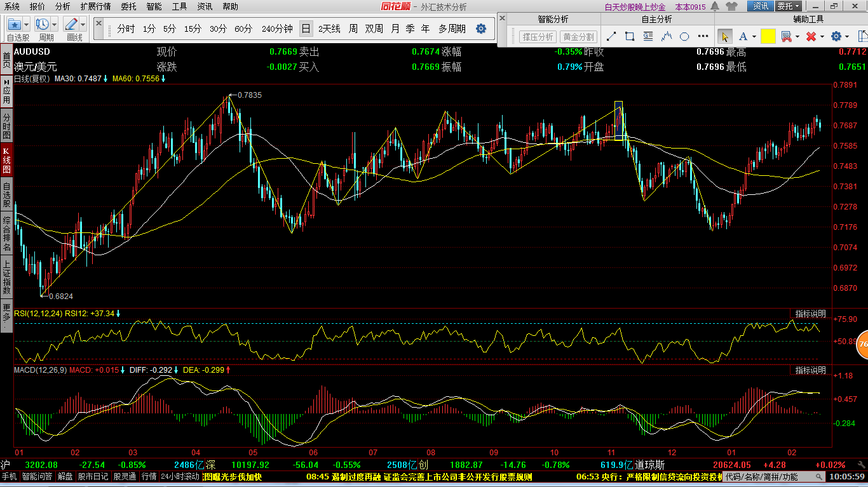
Task: Toggle the arrow pointer selection mode
Action: click(x=724, y=37)
